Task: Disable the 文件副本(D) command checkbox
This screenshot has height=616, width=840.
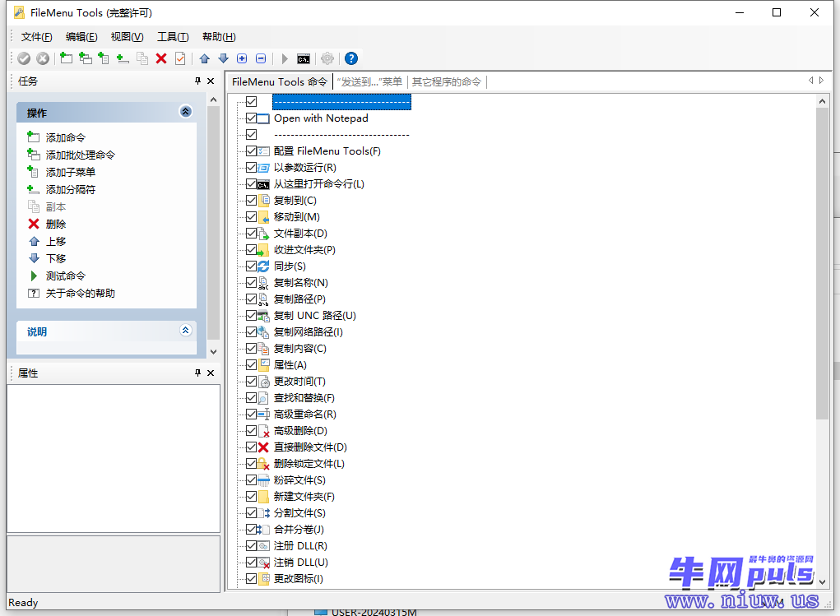Action: [x=251, y=233]
